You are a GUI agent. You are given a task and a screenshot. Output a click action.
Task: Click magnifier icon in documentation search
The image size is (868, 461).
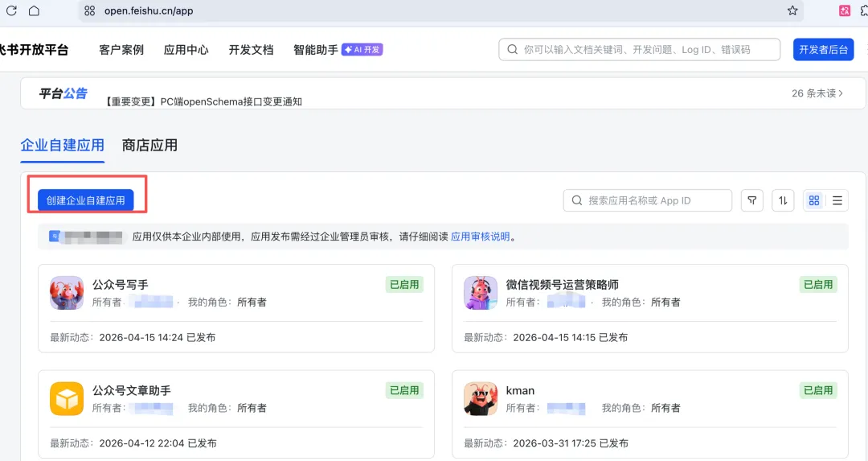(513, 49)
